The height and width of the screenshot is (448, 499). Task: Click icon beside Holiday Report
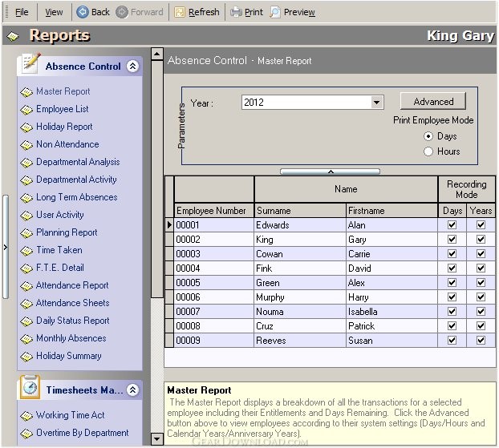tap(26, 127)
